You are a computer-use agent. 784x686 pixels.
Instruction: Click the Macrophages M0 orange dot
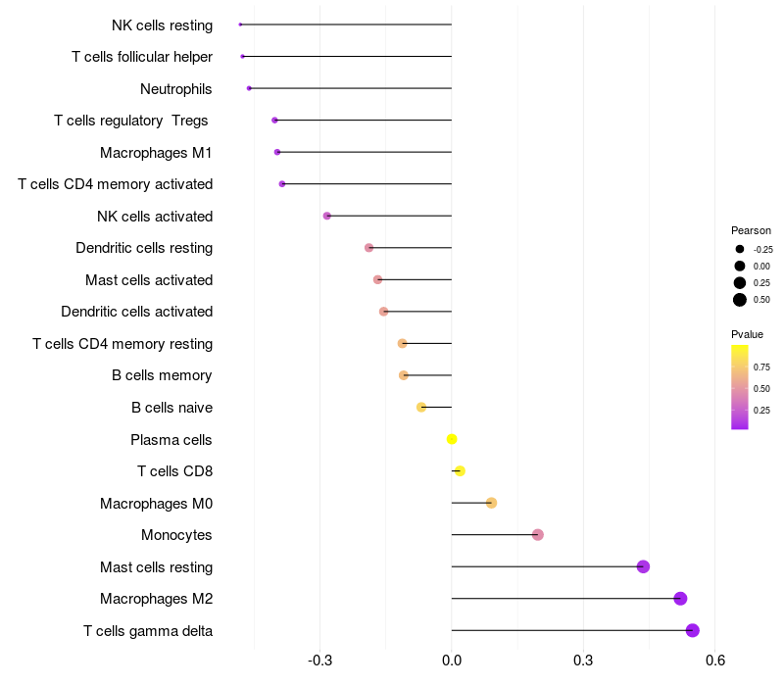point(491,503)
